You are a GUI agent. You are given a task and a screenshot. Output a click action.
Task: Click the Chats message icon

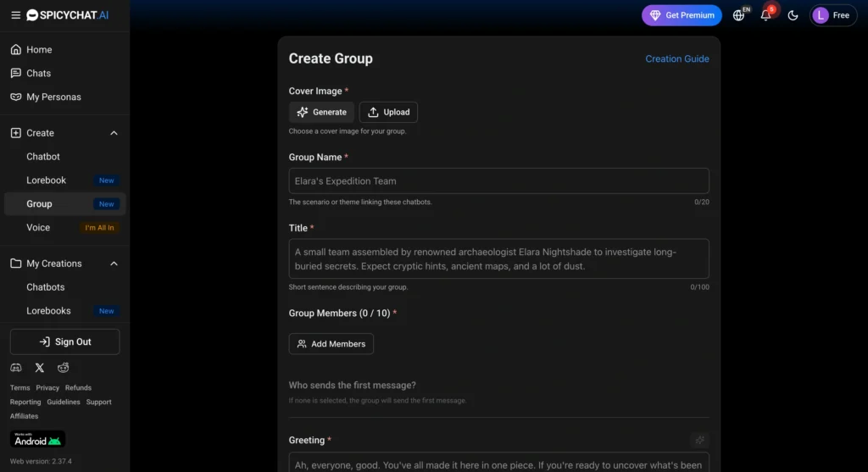(x=15, y=73)
